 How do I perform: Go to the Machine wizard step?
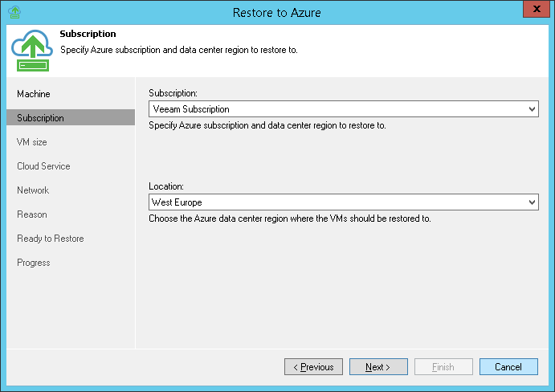[34, 94]
